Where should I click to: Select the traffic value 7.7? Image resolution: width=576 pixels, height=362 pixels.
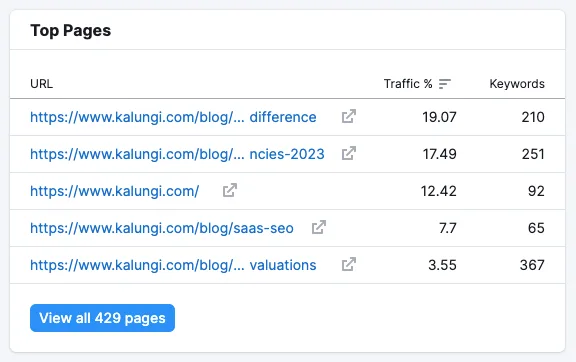tap(448, 228)
